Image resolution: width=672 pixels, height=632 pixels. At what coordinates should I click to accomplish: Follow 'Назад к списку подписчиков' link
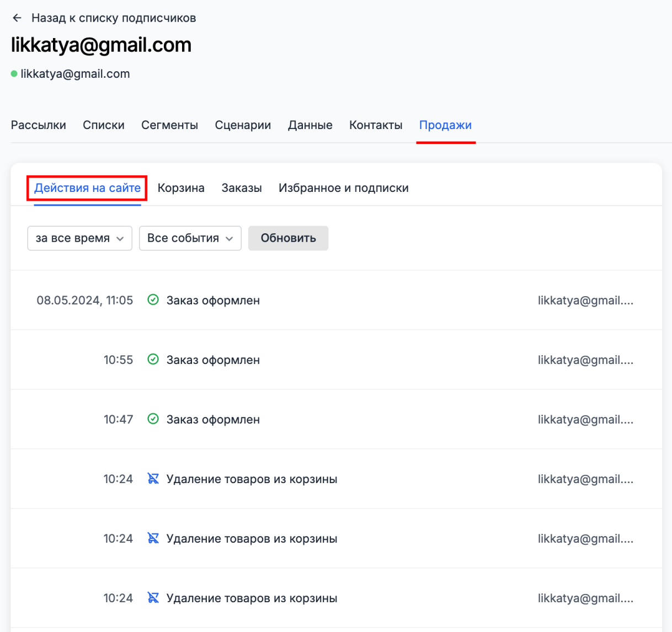(x=113, y=18)
